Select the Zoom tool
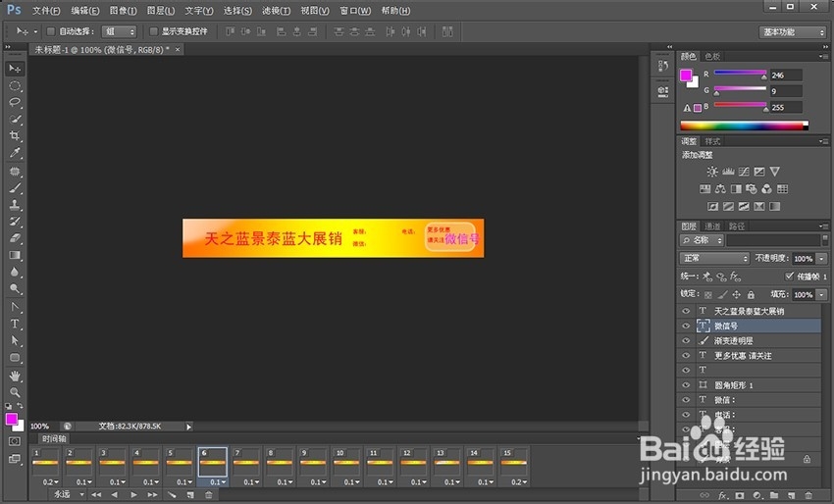This screenshot has width=834, height=504. coord(15,392)
